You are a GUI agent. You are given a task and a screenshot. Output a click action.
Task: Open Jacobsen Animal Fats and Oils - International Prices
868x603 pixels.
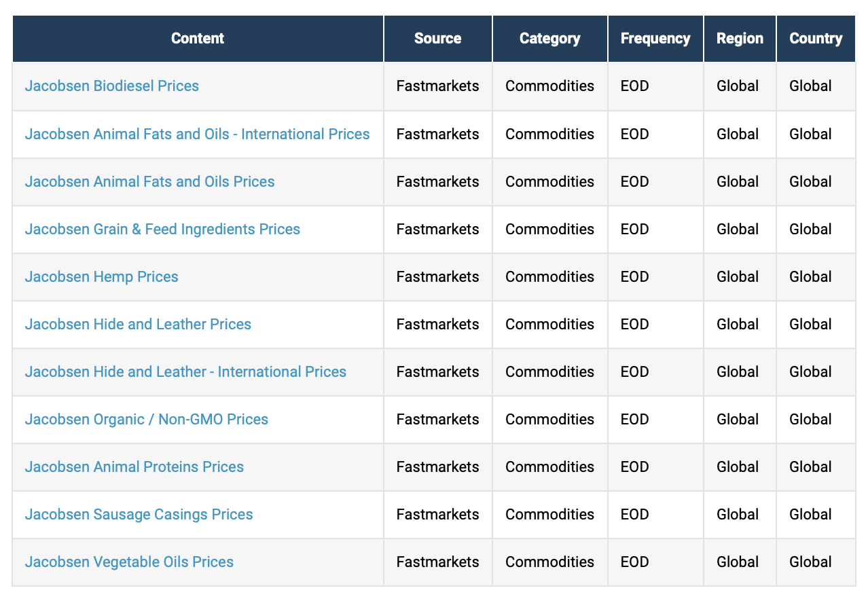tap(197, 134)
